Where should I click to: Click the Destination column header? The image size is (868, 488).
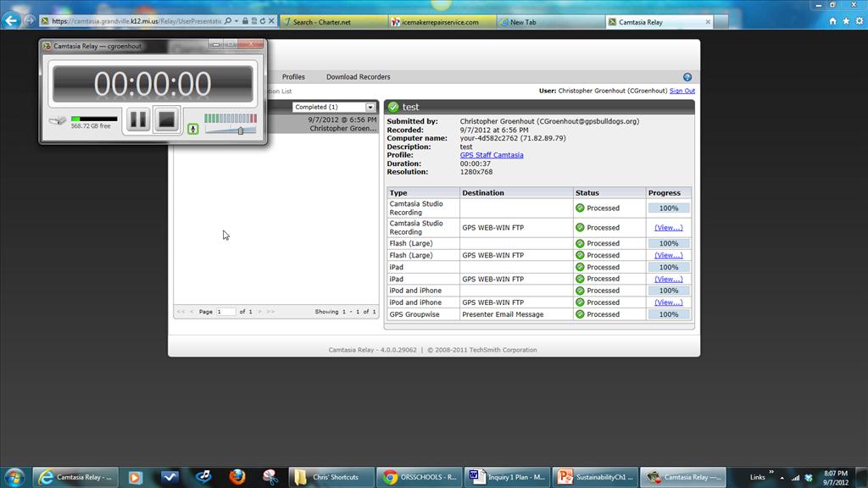pyautogui.click(x=516, y=192)
